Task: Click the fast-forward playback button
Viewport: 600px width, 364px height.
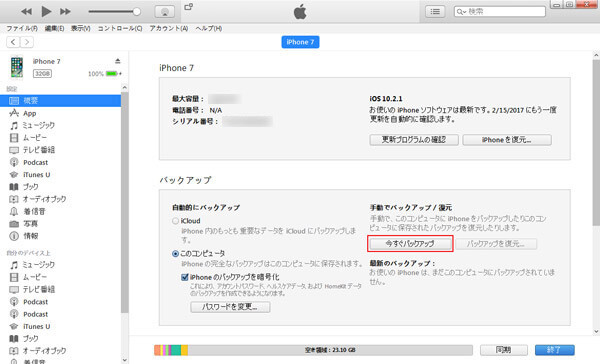Action: (x=65, y=11)
